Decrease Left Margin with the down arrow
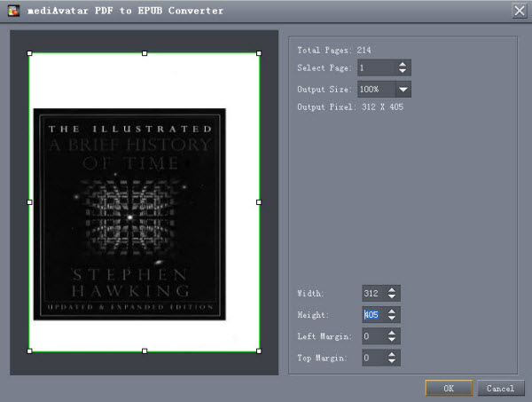532x402 pixels. point(392,340)
